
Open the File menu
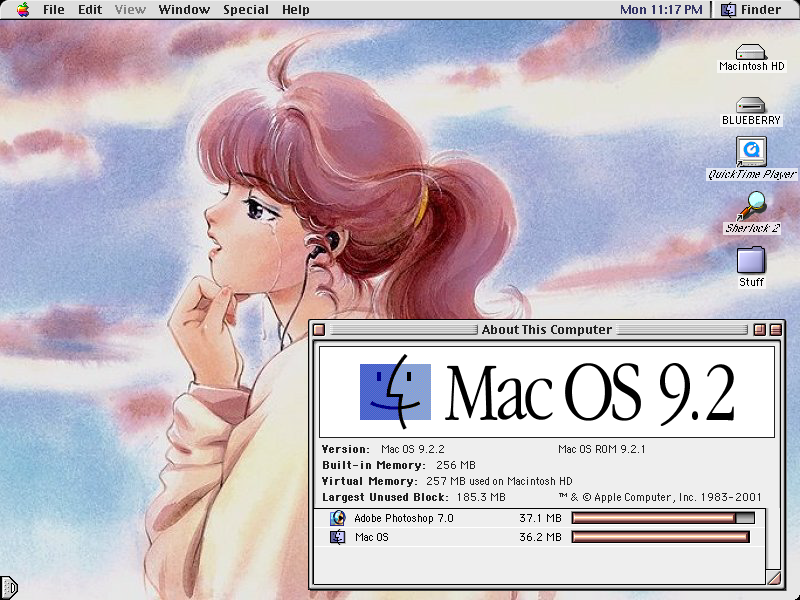click(x=54, y=10)
